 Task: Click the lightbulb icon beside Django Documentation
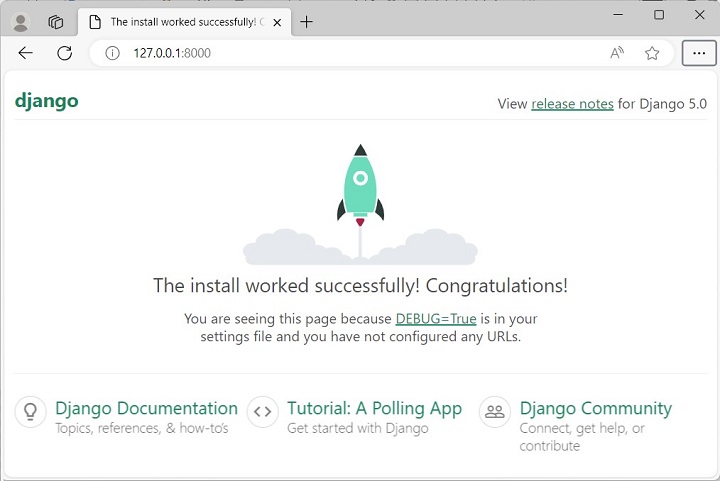31,411
